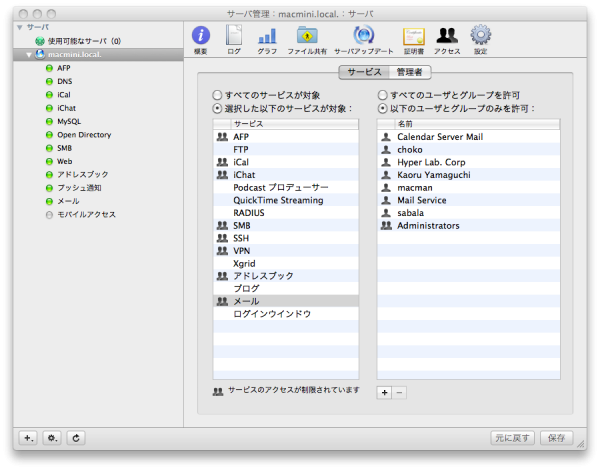600x470 pixels.
Task: Select choko in the names list
Action: [x=468, y=149]
